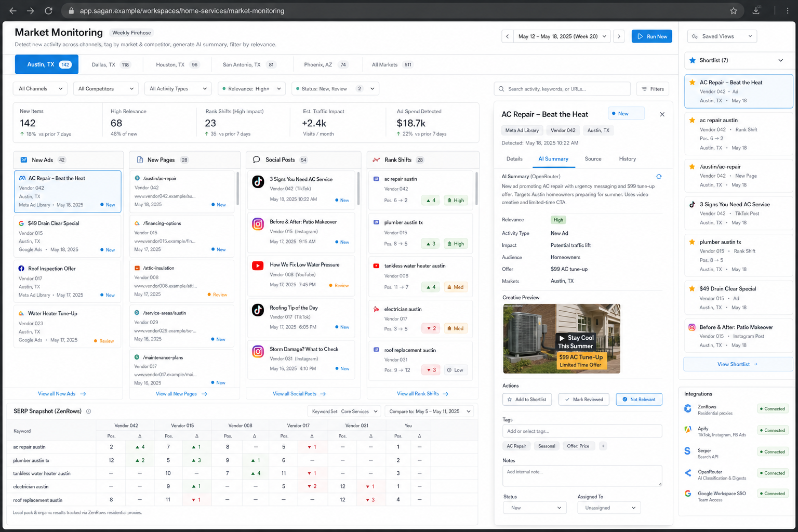Viewport: 798px width, 532px height.
Task: Click the Water Heater Tune-Up ad icon
Action: pos(21,314)
